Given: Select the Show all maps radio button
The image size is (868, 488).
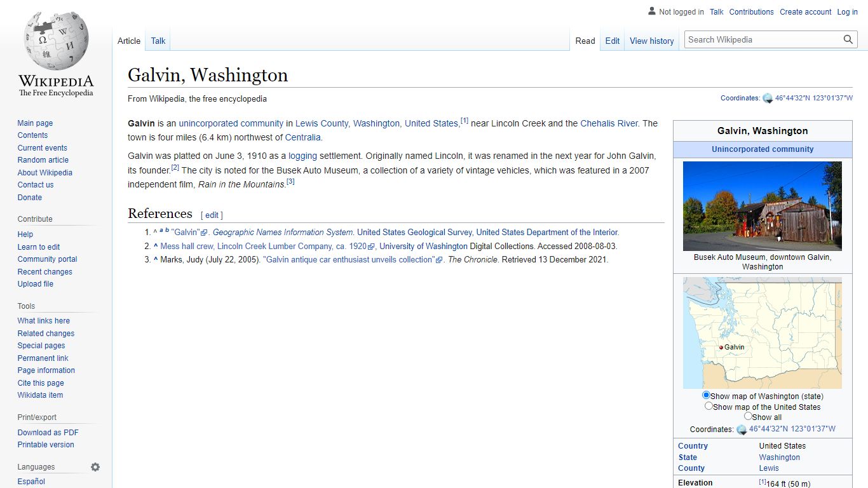Looking at the screenshot, I should point(748,416).
